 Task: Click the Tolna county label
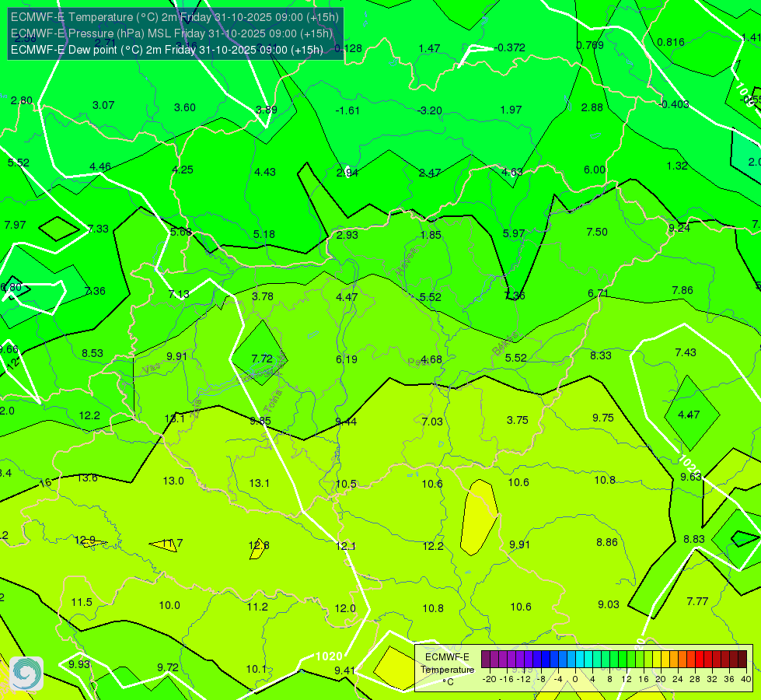coord(272,401)
